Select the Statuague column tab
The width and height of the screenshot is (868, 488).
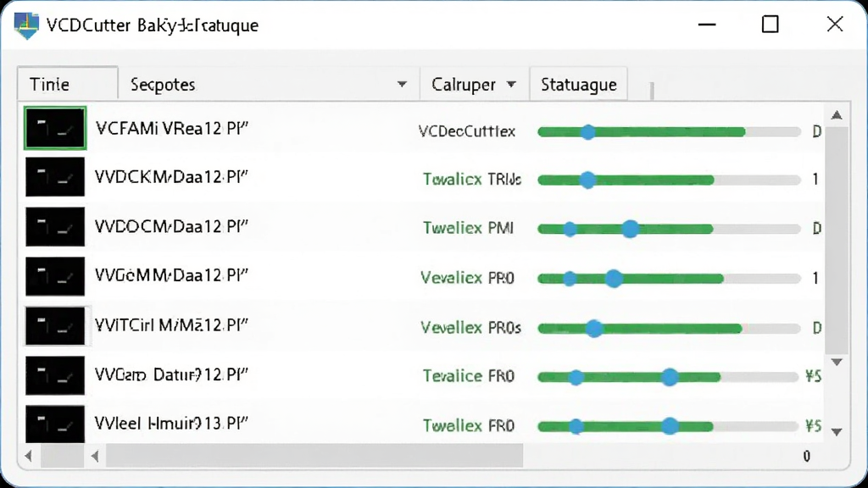coord(578,85)
